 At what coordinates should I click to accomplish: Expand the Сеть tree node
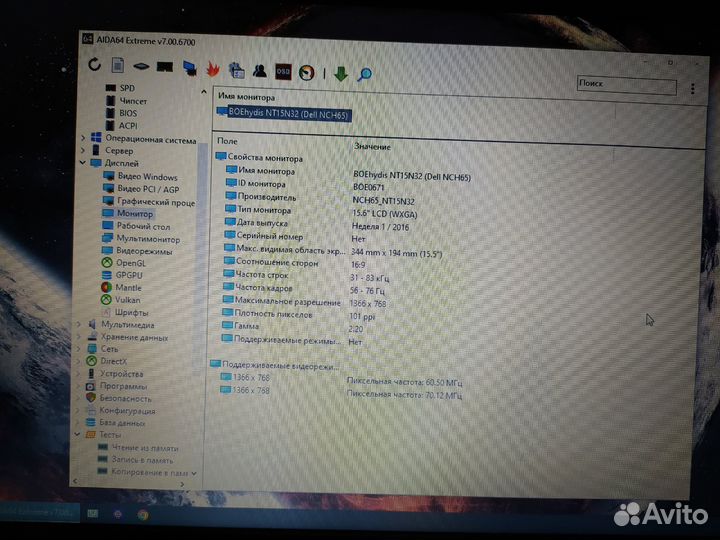(79, 349)
